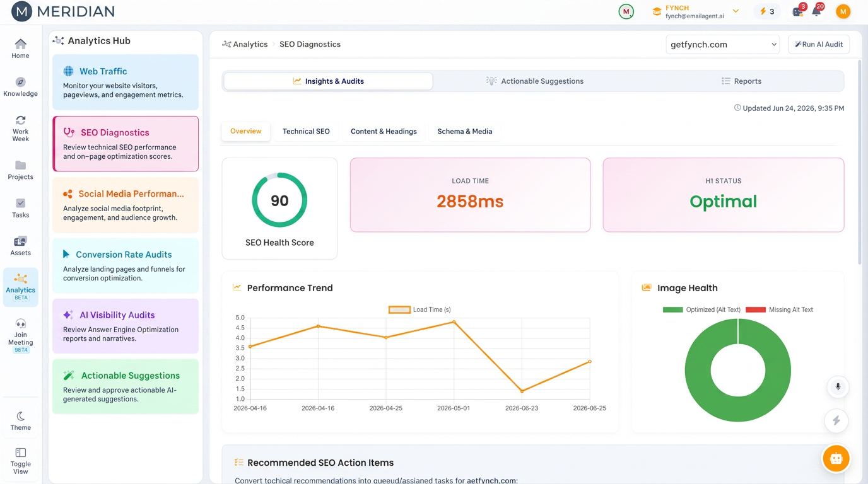Click the Analytics Hub header icon
This screenshot has height=484, width=868.
click(59, 40)
